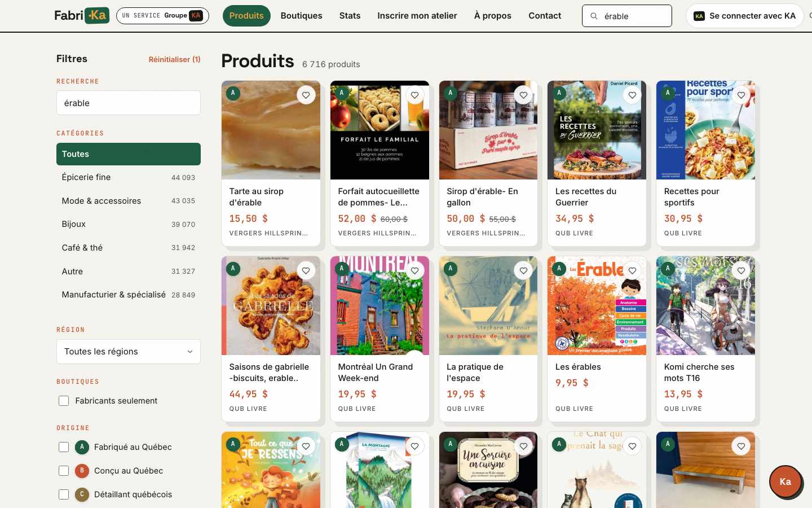Open the Produits tab

click(246, 16)
